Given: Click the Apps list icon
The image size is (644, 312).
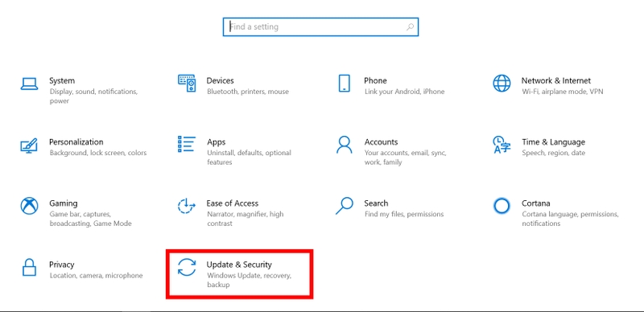Looking at the screenshot, I should [187, 144].
